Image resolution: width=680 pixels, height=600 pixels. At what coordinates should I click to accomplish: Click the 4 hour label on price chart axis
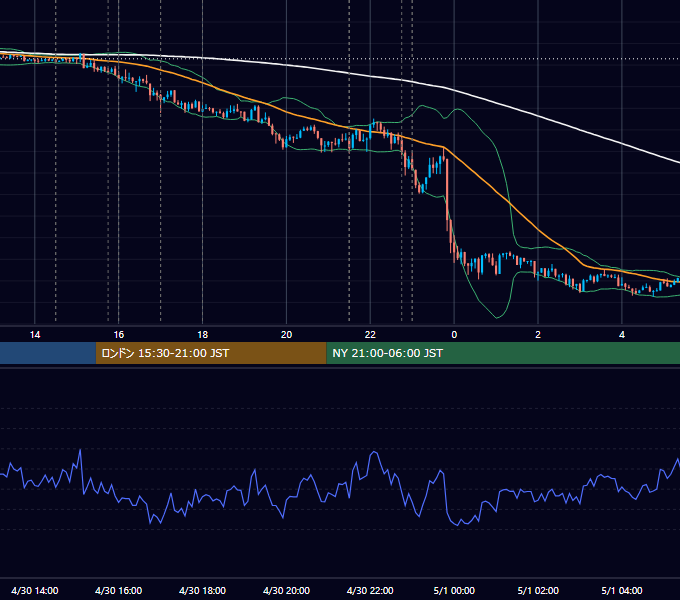[622, 335]
